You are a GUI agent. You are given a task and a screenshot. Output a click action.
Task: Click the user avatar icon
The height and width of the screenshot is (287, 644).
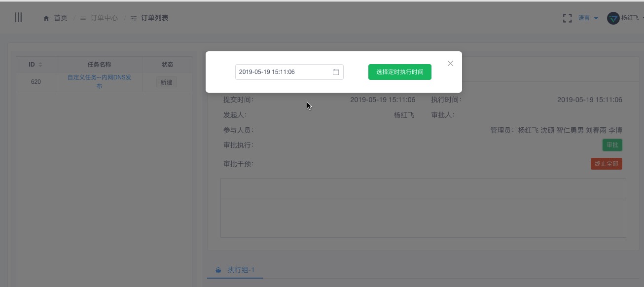pyautogui.click(x=613, y=18)
